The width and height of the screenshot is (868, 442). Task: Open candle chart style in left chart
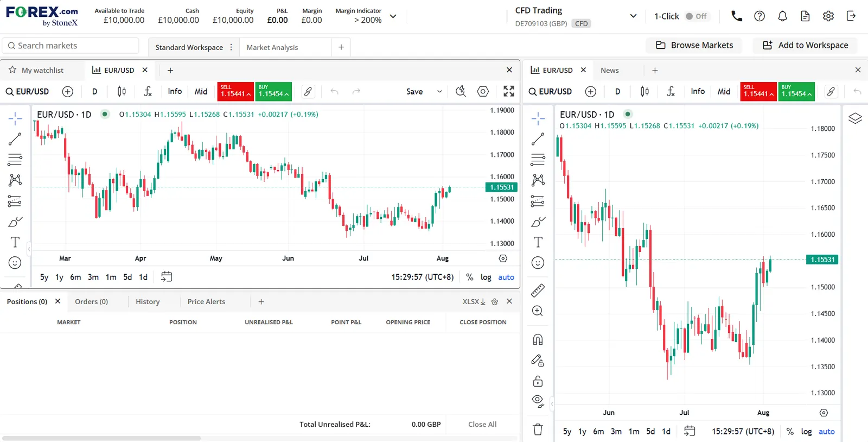122,92
